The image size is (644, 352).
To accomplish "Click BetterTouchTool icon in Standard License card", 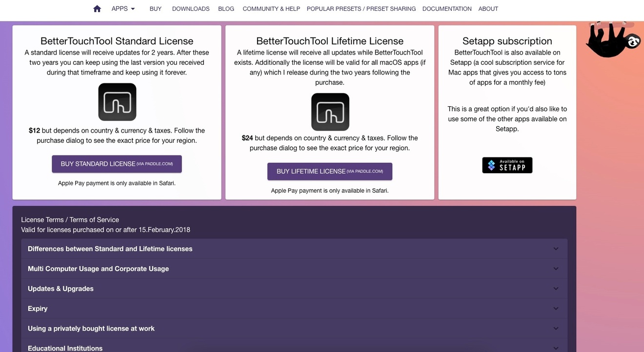I will pyautogui.click(x=117, y=102).
